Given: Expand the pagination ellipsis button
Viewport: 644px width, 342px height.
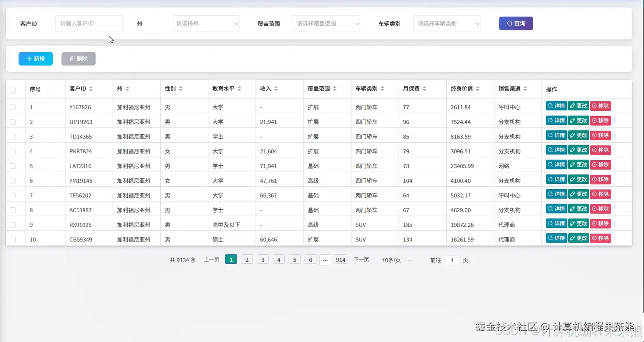Looking at the screenshot, I should pos(325,260).
